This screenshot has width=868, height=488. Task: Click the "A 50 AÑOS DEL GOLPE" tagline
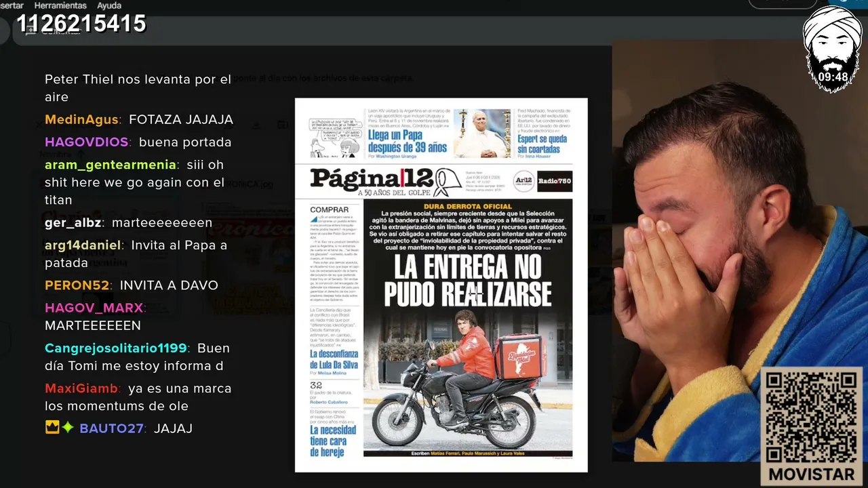tap(395, 194)
